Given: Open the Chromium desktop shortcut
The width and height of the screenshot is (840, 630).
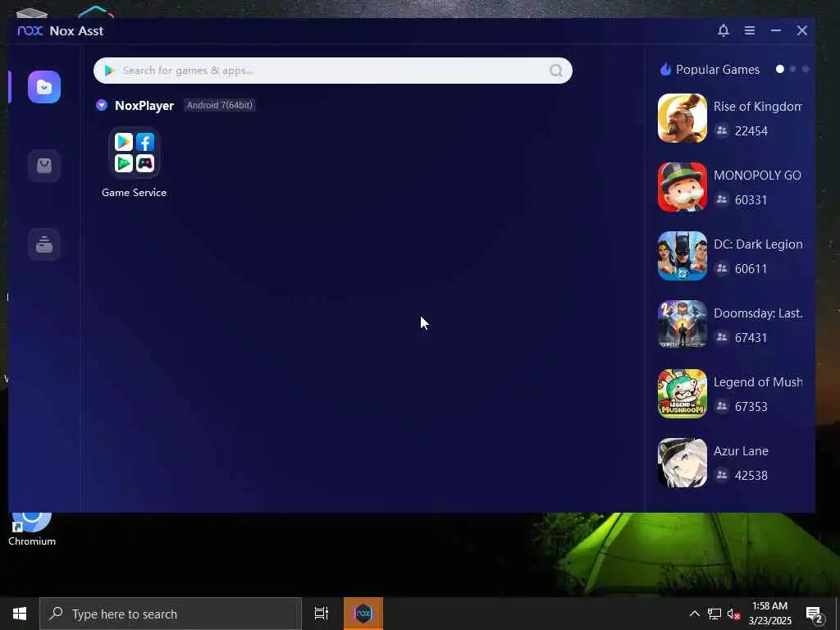Looking at the screenshot, I should tap(32, 530).
